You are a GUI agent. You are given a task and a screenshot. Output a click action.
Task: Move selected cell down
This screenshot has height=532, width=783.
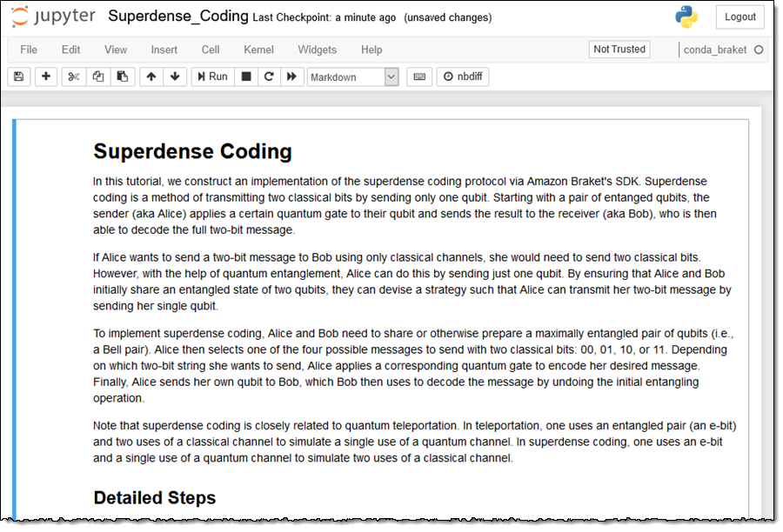(176, 76)
